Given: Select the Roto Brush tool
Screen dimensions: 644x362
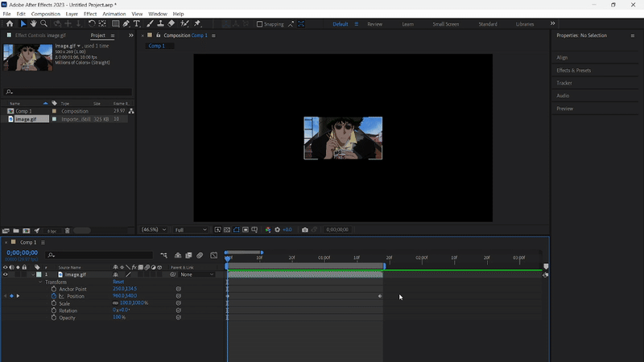Looking at the screenshot, I should (x=184, y=24).
